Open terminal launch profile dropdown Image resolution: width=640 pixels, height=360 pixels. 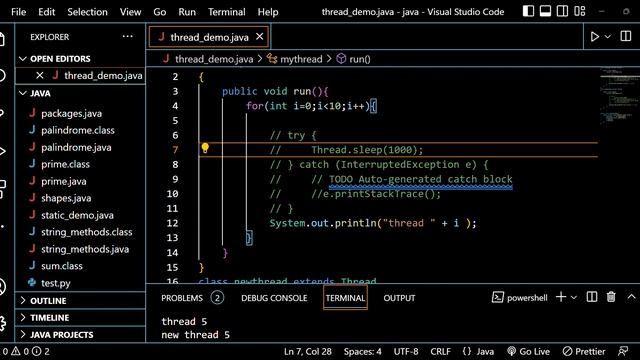tap(574, 298)
